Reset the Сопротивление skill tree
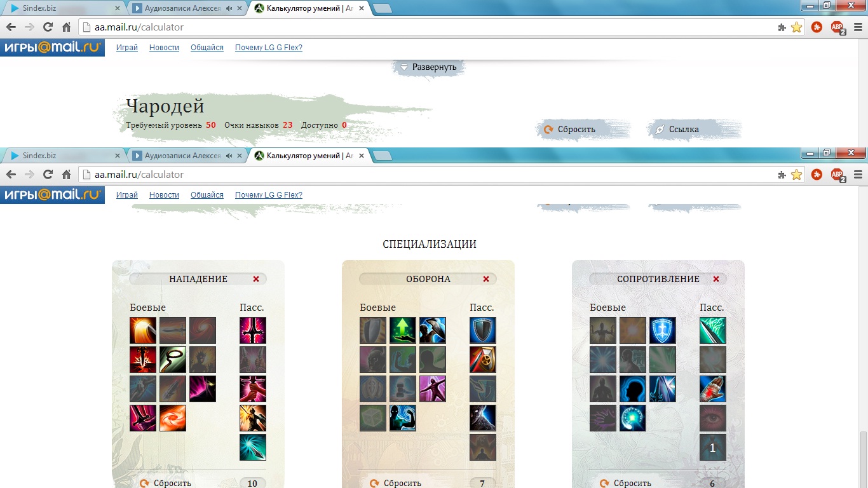Viewport: 868px width, 488px height. click(x=626, y=483)
